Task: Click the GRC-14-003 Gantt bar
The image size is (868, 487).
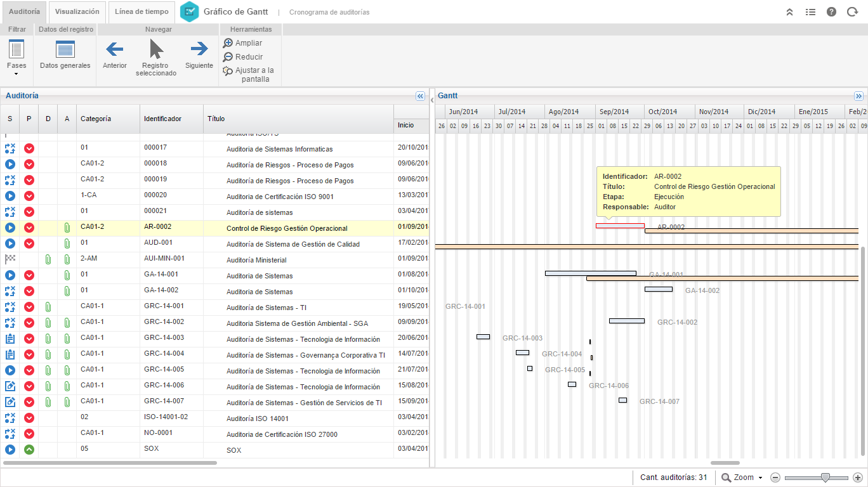Action: 483,337
